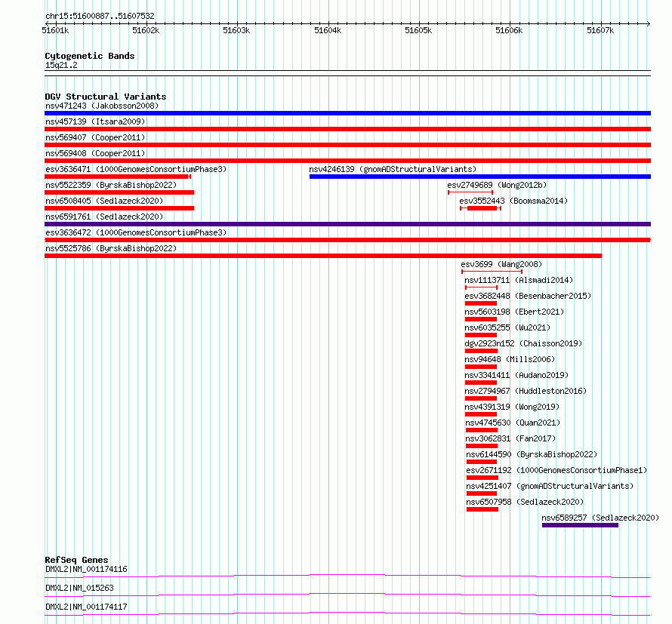Select the purple nsv6589257 variant bar

(581, 525)
